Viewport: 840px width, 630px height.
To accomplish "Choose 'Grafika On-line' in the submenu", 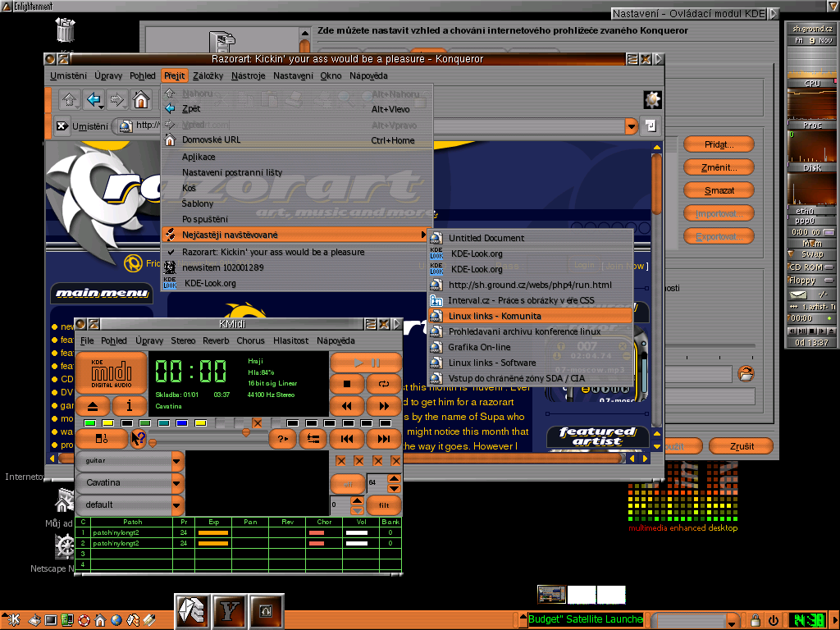I will 531,347.
